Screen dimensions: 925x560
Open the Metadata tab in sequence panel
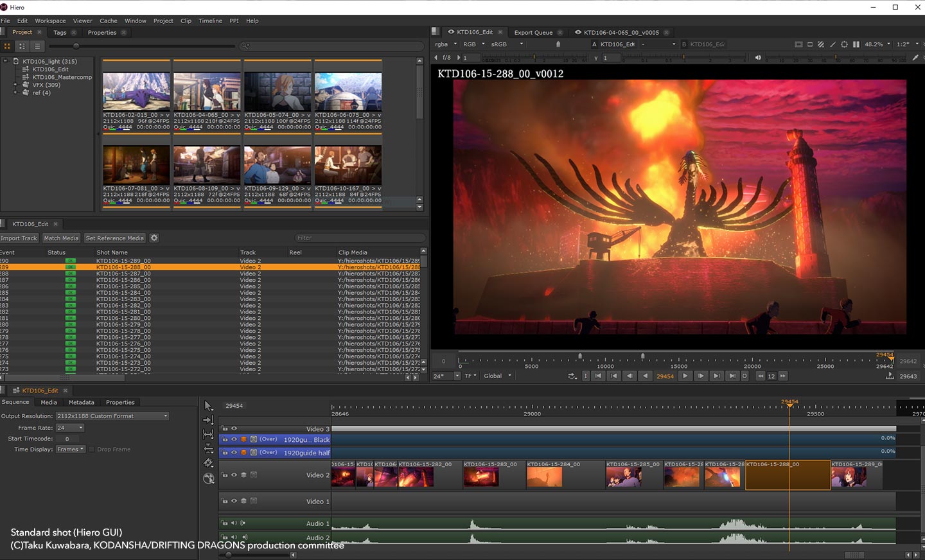point(82,402)
